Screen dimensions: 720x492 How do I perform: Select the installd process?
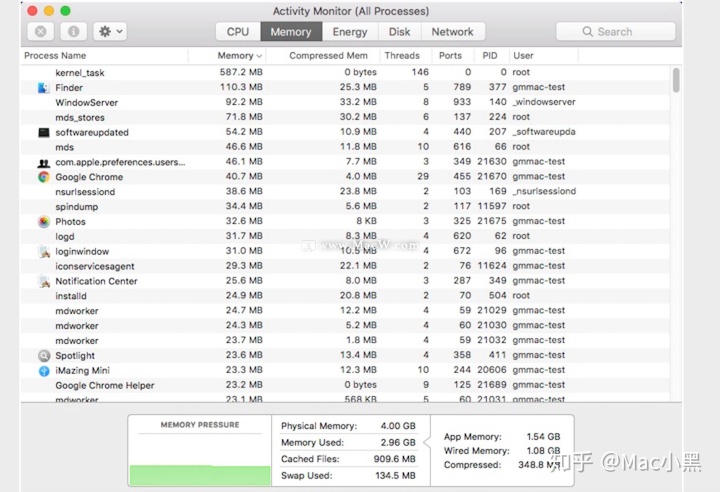pos(345,296)
